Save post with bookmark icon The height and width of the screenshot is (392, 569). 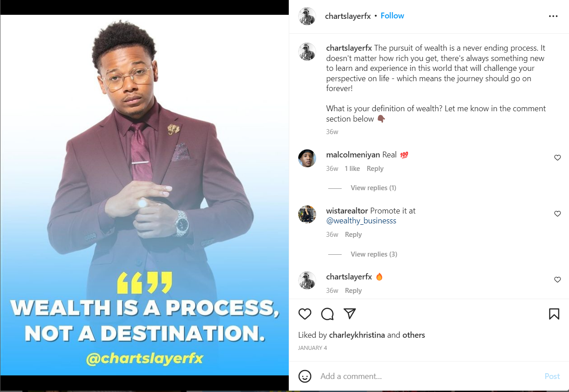[554, 314]
